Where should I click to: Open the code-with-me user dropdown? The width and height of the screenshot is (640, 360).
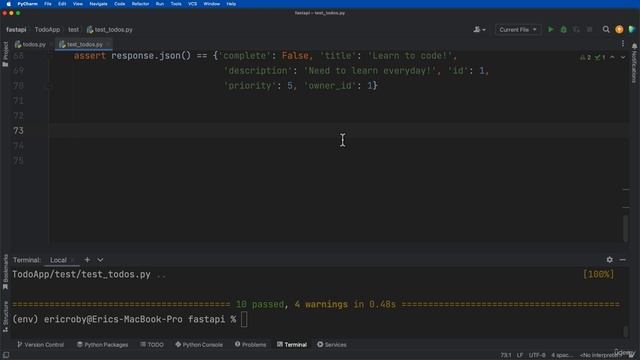(479, 29)
